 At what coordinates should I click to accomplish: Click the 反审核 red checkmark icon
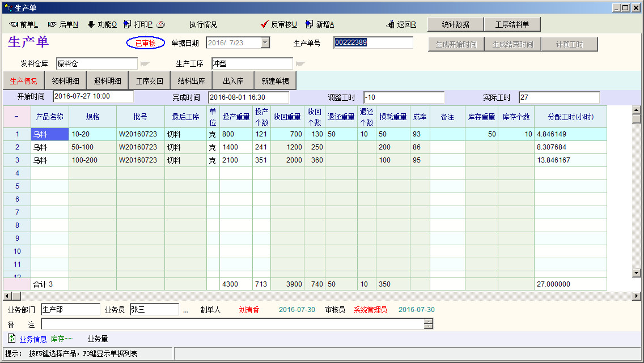pos(264,24)
